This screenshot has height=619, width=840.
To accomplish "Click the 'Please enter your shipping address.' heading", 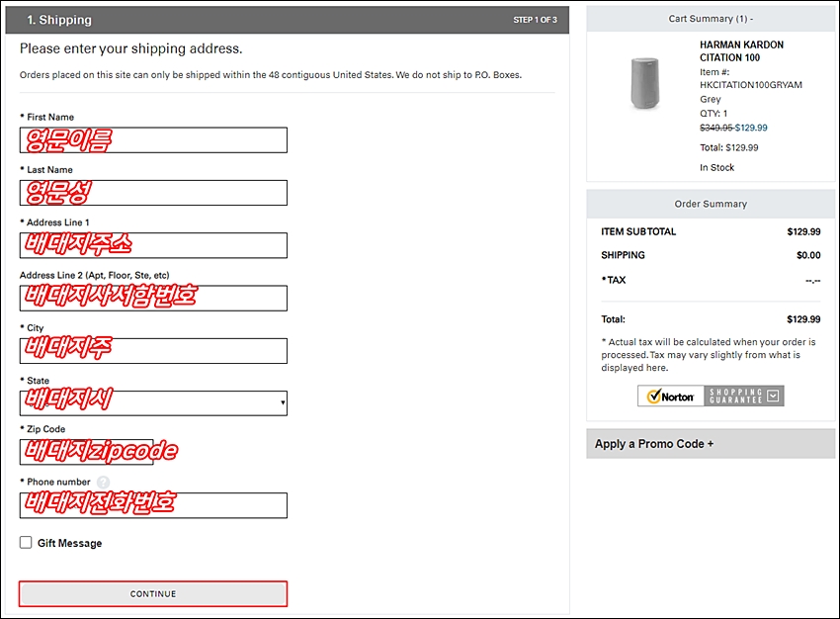I will (x=131, y=48).
